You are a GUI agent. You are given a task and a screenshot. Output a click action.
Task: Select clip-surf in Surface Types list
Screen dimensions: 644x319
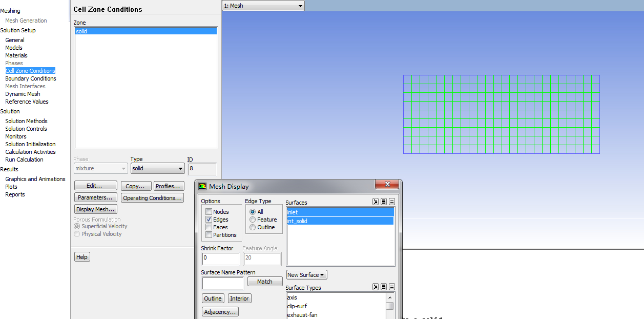tap(336, 306)
